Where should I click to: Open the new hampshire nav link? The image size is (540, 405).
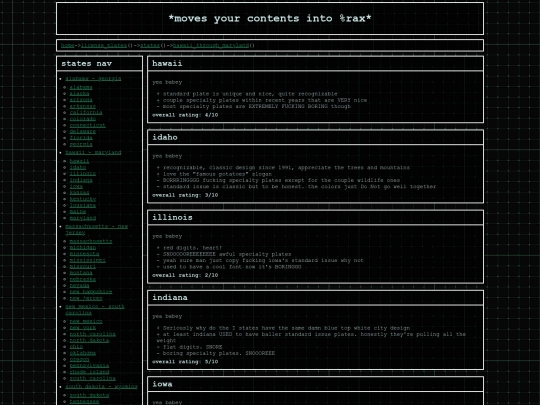tap(91, 292)
